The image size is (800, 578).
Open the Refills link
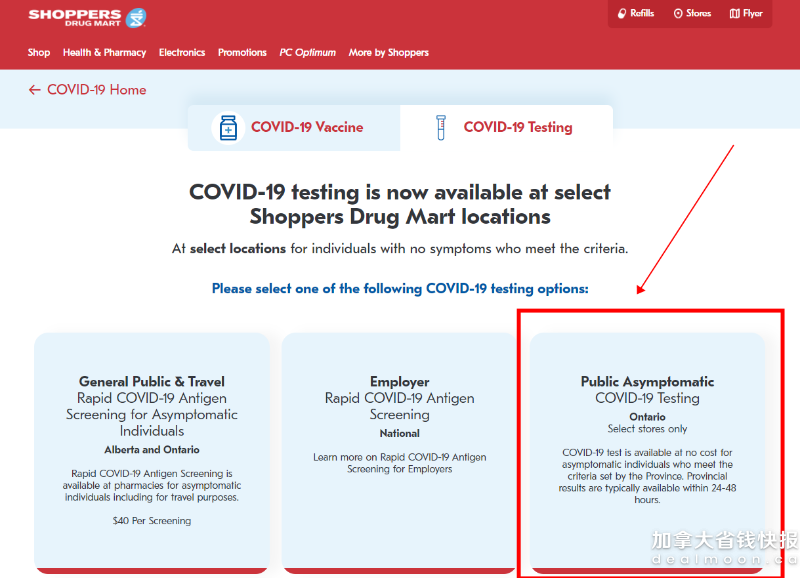636,14
